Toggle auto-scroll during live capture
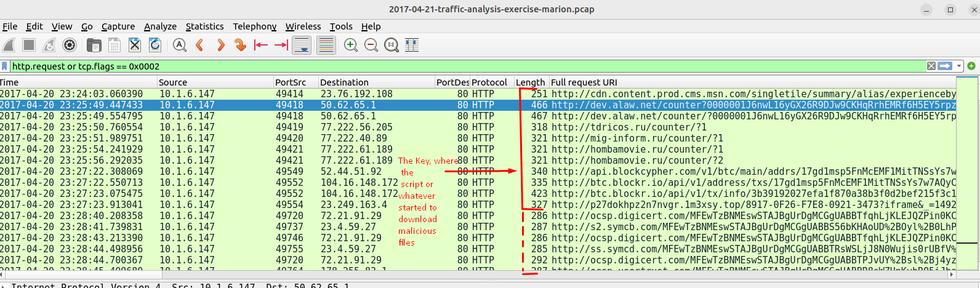 coord(302,45)
